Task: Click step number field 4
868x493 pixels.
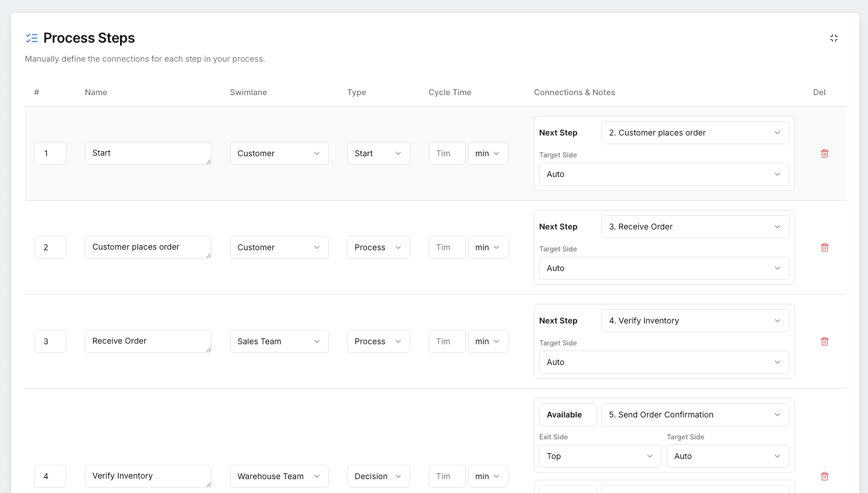Action: click(x=50, y=476)
